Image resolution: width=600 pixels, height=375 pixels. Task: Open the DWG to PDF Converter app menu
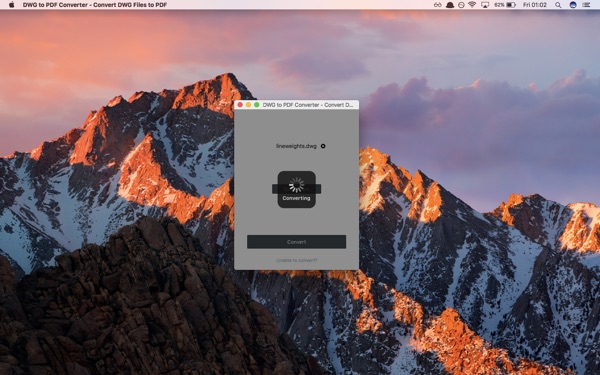[95, 5]
